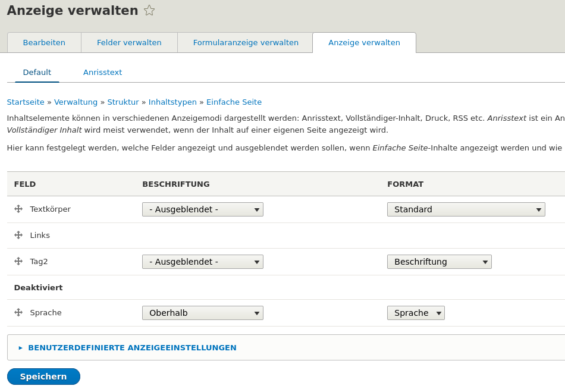Open the Tag2 format dropdown
565x392 pixels.
pos(439,262)
